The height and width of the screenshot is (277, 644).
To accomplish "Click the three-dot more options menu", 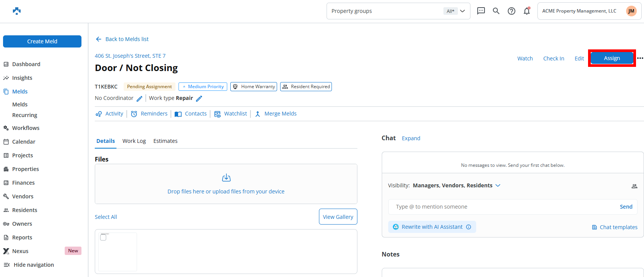I will click(640, 58).
